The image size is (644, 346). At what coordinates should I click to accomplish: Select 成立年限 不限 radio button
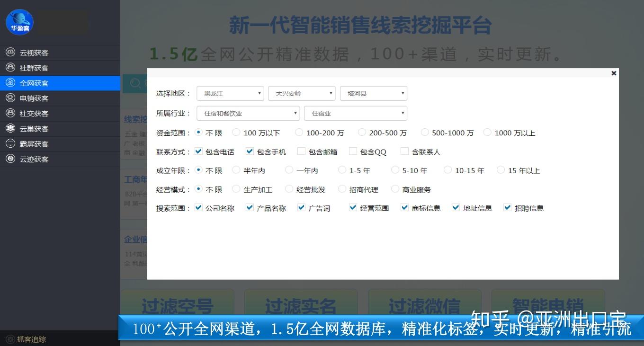[x=198, y=169]
